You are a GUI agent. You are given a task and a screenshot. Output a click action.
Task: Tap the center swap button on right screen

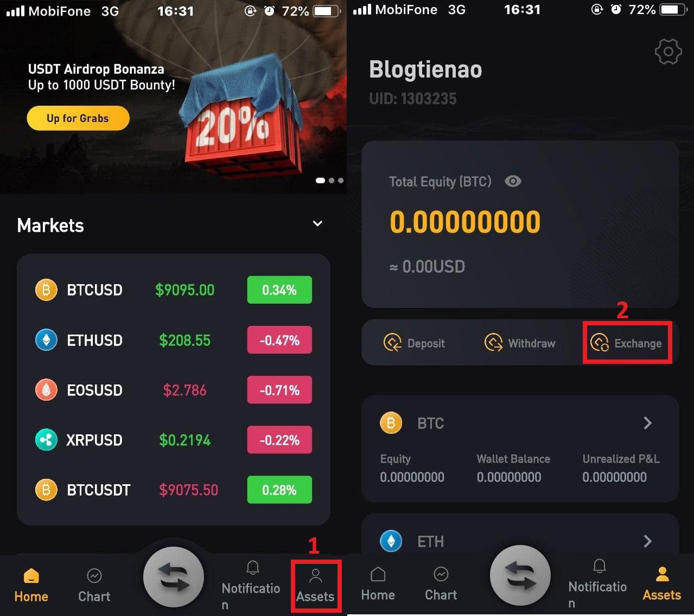pyautogui.click(x=520, y=575)
